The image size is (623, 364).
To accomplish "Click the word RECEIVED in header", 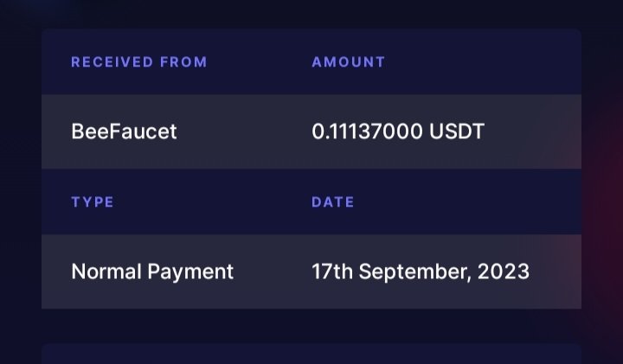I will (x=112, y=62).
